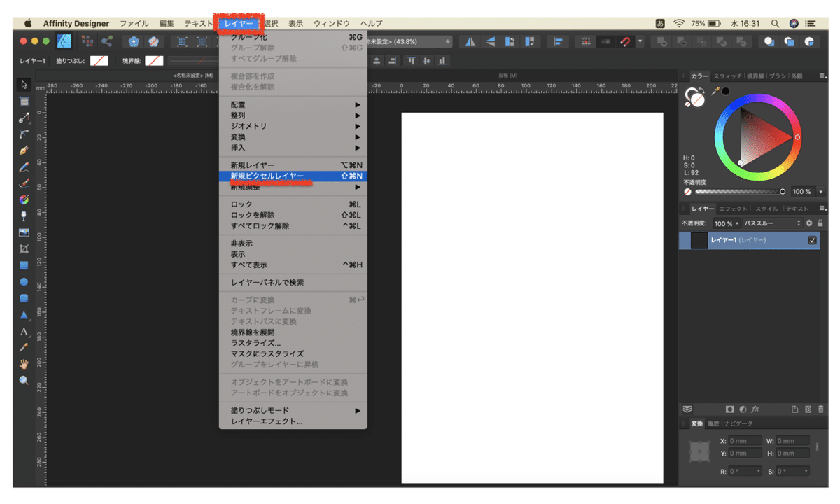Select the Fill gradient tool
Viewport: 840px width, 504px height.
pos(24,199)
